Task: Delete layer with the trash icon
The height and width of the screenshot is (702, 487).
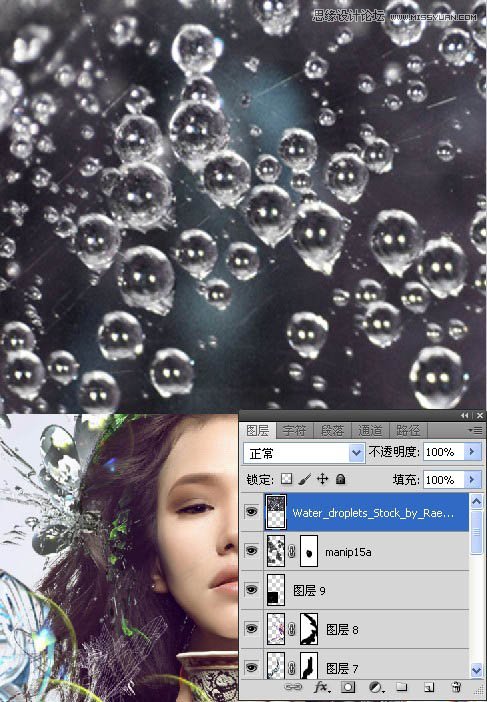Action: point(456,687)
